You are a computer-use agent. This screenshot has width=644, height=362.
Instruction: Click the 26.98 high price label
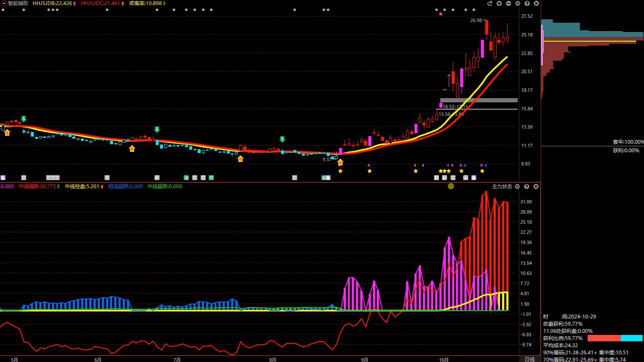(476, 20)
